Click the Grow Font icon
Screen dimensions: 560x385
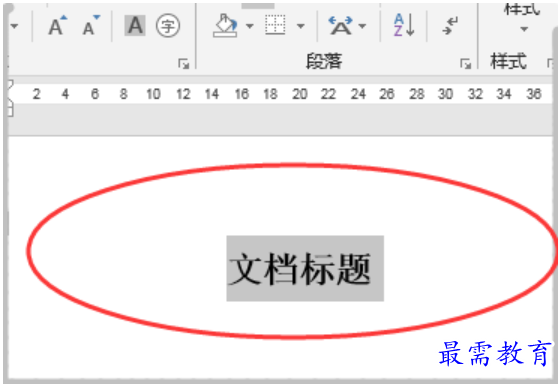[58, 26]
